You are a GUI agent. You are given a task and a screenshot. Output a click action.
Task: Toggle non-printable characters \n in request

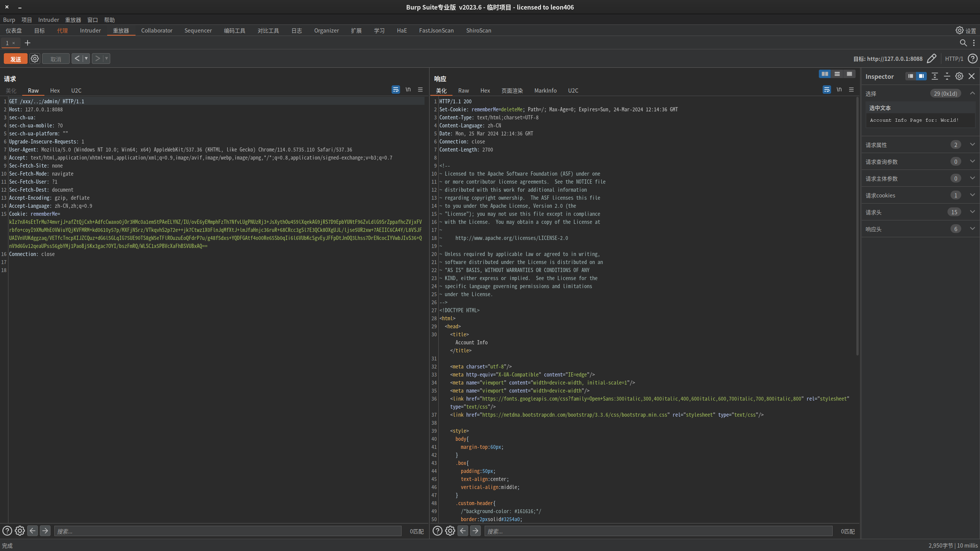pos(408,90)
